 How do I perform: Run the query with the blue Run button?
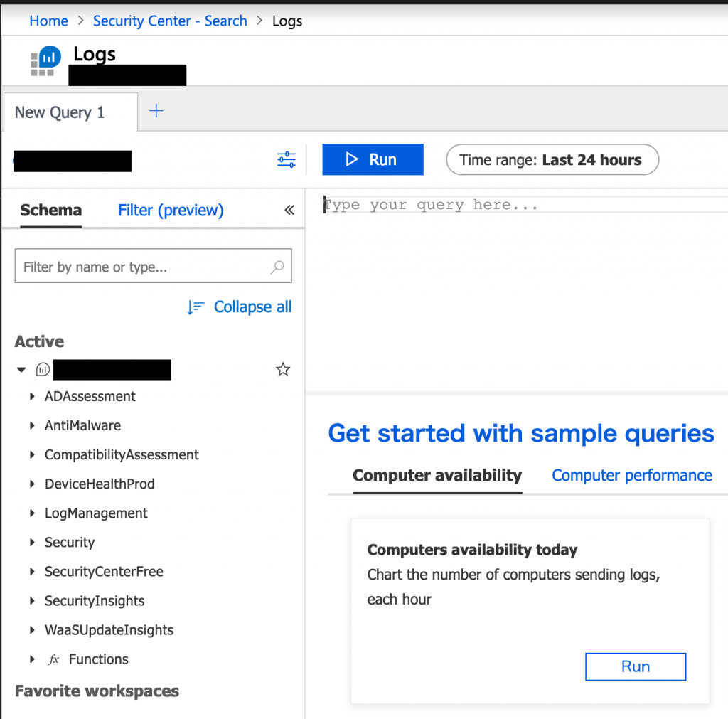coord(373,159)
